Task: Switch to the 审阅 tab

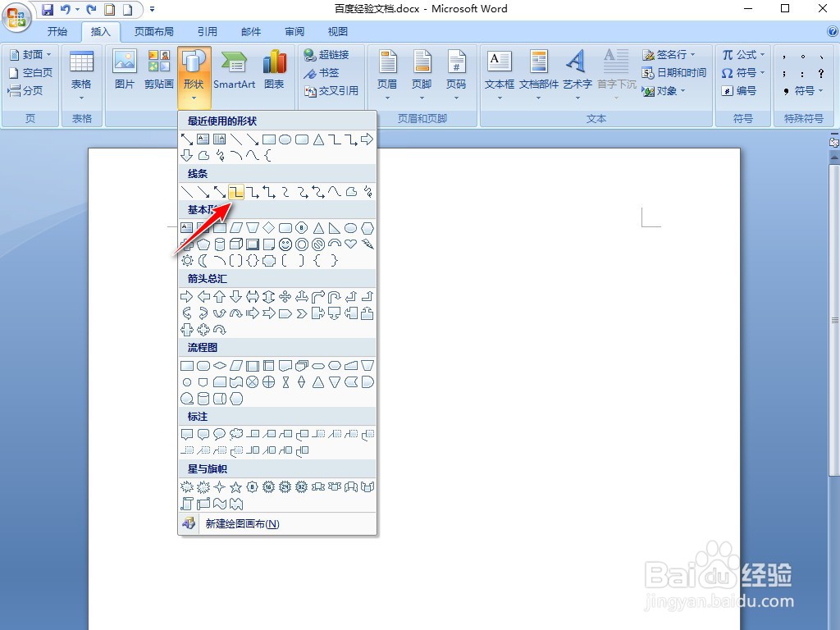Action: coord(294,32)
